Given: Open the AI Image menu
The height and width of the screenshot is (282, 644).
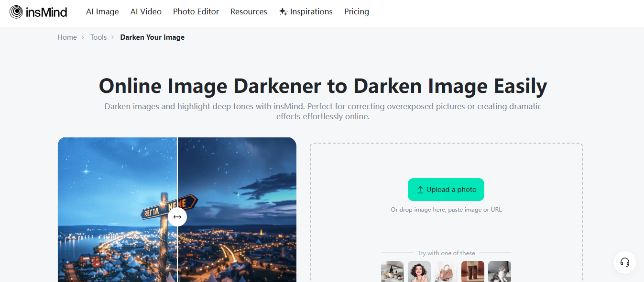Looking at the screenshot, I should pyautogui.click(x=102, y=11).
